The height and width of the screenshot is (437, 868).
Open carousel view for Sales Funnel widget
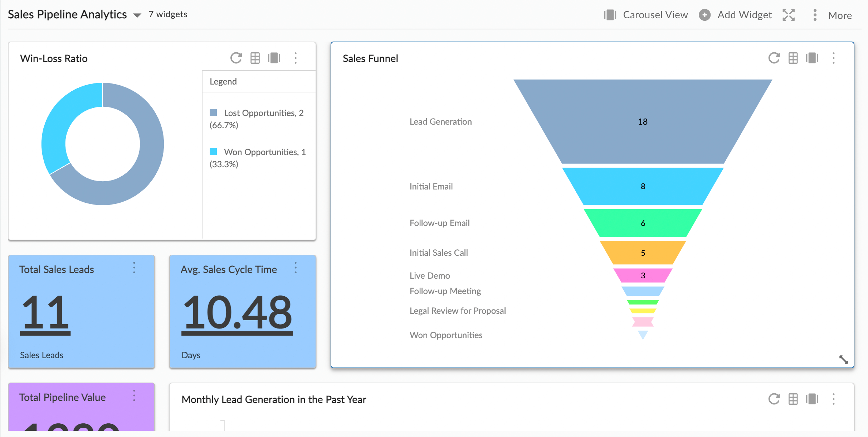coord(812,58)
